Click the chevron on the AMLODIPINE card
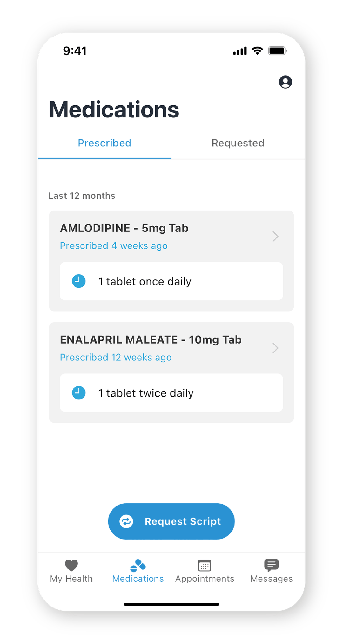343x644 pixels. pos(276,237)
